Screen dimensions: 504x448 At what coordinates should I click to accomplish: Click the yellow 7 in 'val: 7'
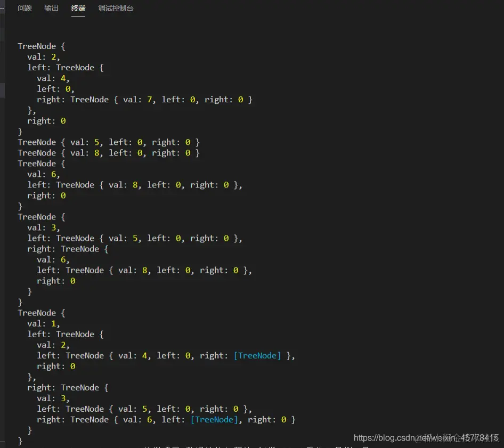pyautogui.click(x=150, y=100)
